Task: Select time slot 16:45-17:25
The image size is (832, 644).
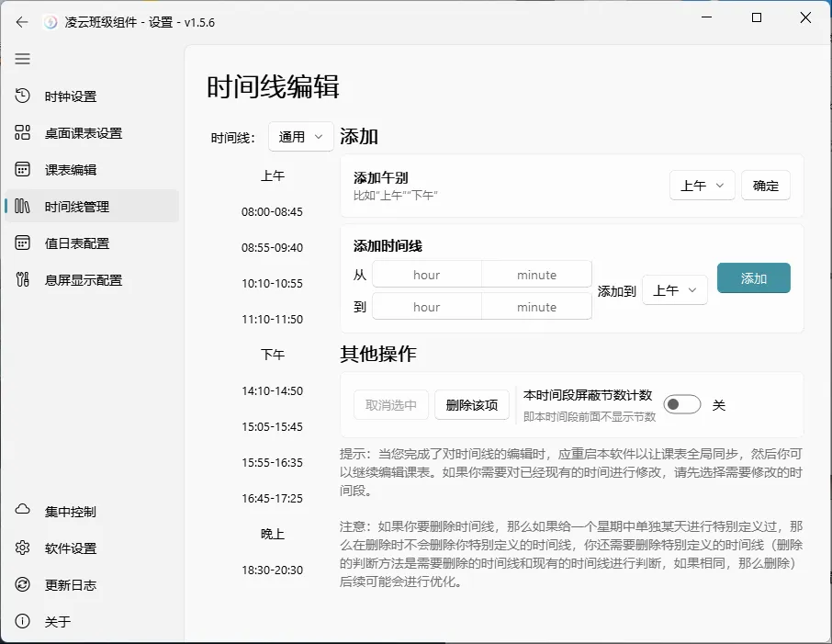Action: click(272, 498)
